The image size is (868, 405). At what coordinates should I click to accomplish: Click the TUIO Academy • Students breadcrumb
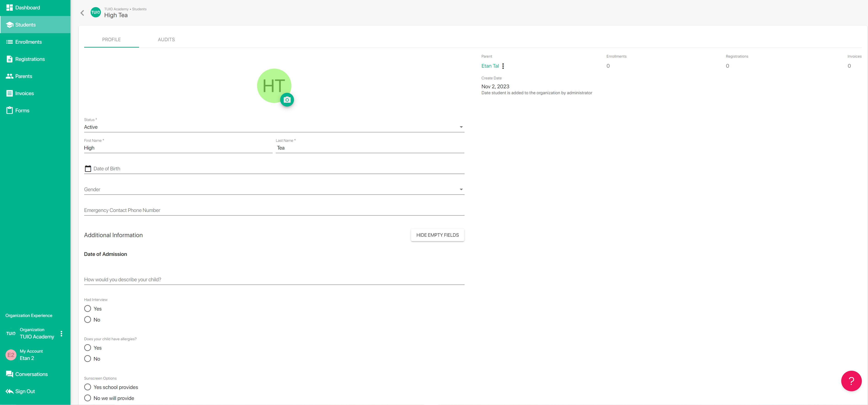pyautogui.click(x=125, y=9)
